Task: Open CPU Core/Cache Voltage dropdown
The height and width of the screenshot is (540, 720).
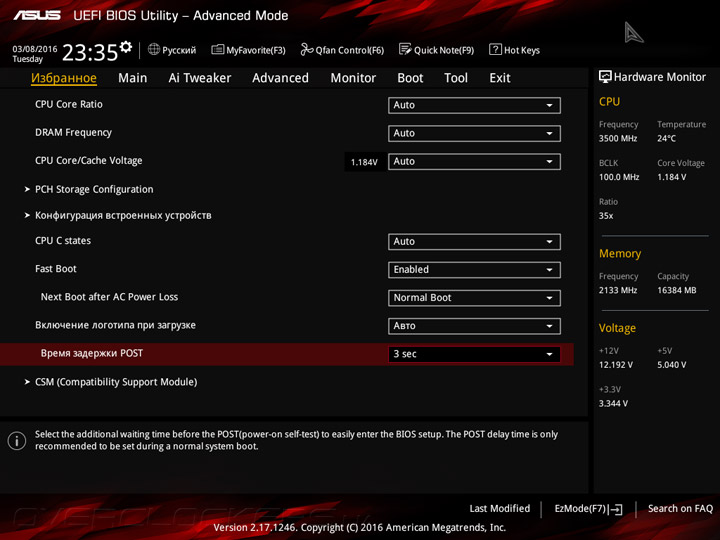Action: point(474,162)
